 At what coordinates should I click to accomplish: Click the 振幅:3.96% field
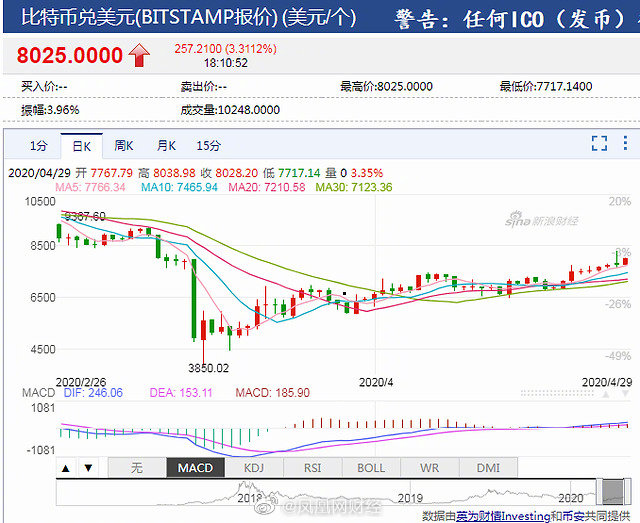(50, 110)
